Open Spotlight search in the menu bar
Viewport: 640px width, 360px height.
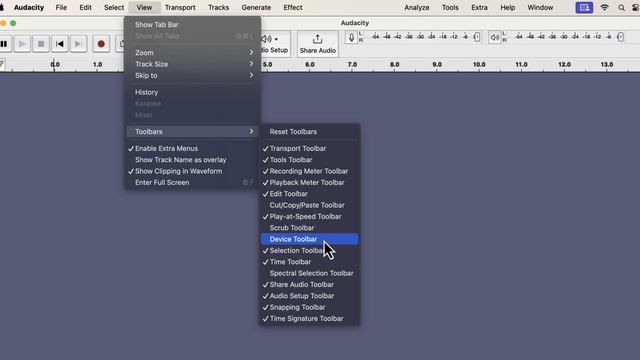[621, 7]
